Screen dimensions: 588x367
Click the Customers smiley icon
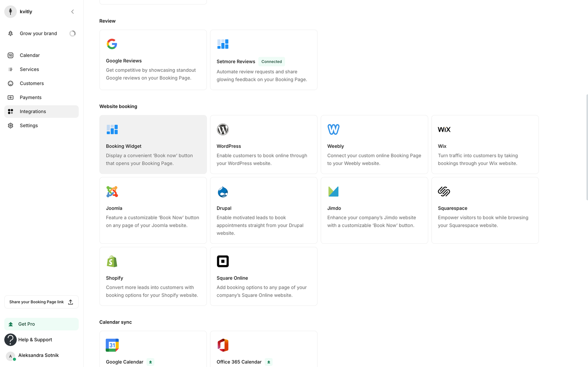pos(10,84)
